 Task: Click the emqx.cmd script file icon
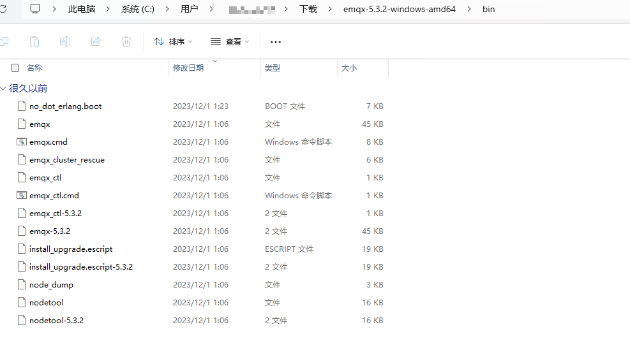coord(22,142)
